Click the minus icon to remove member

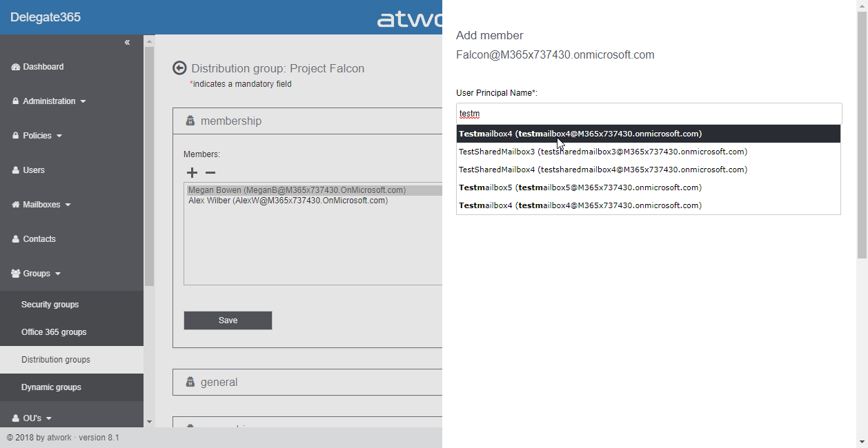click(210, 173)
